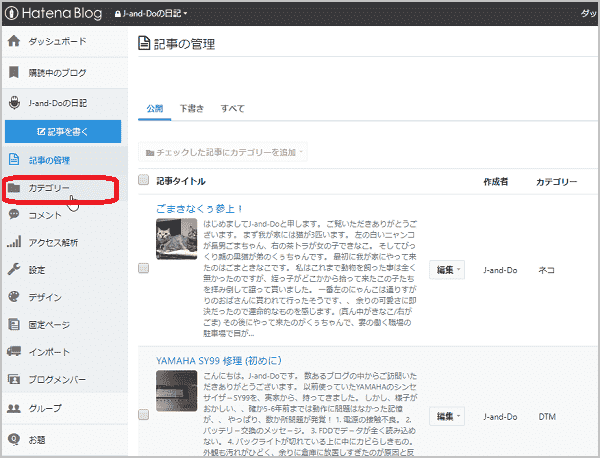Open the ダッシュボード home icon
Viewport: 600px width, 458px height.
tap(14, 41)
